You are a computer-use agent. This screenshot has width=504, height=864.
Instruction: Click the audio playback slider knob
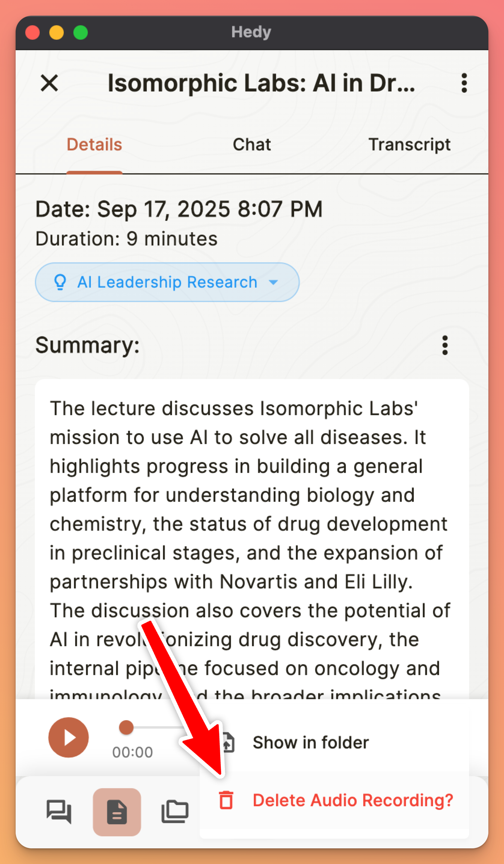coord(126,727)
